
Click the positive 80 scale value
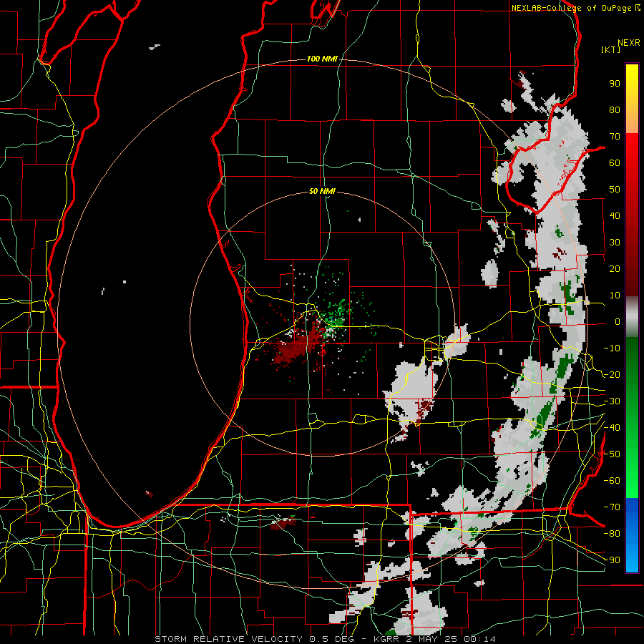(615, 109)
